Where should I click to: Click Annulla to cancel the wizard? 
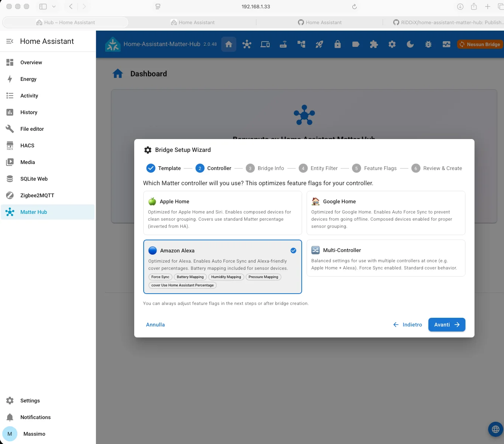155,325
